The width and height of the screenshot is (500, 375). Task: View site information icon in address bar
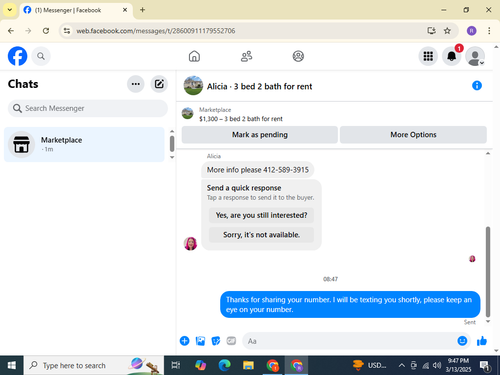[x=67, y=31]
